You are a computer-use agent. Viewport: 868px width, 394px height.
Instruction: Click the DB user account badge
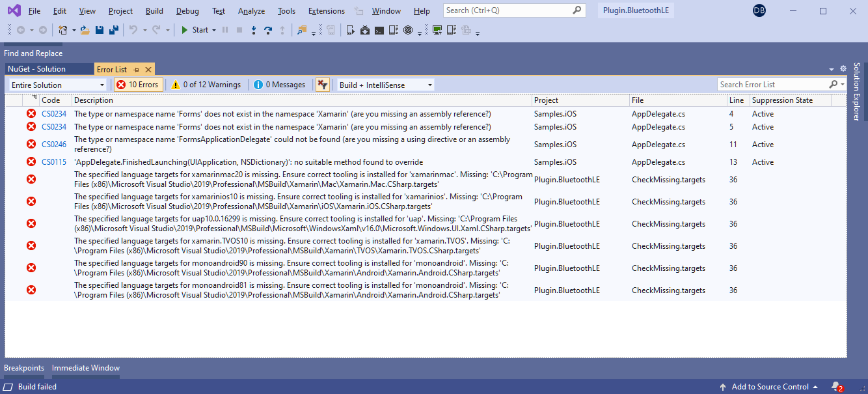759,10
